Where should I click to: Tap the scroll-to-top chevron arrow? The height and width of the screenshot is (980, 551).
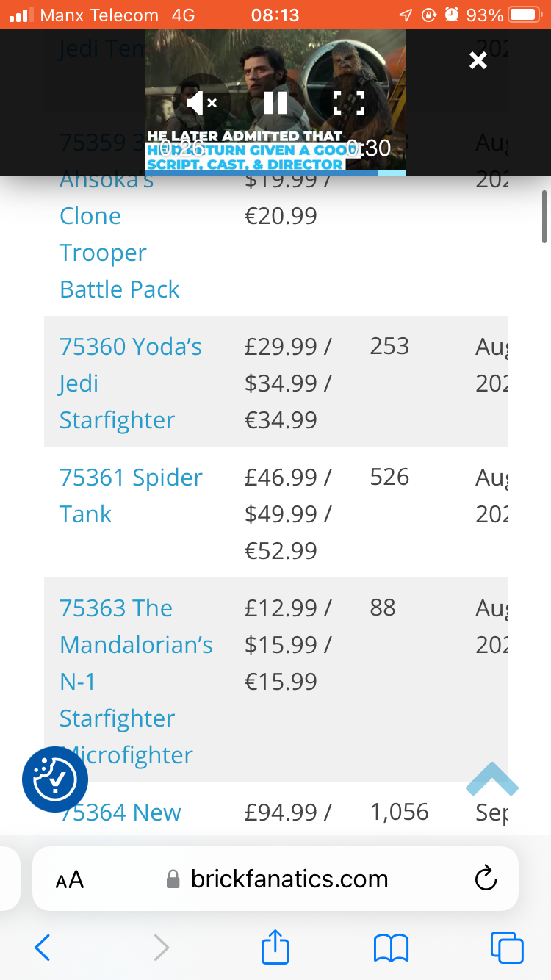tap(491, 780)
